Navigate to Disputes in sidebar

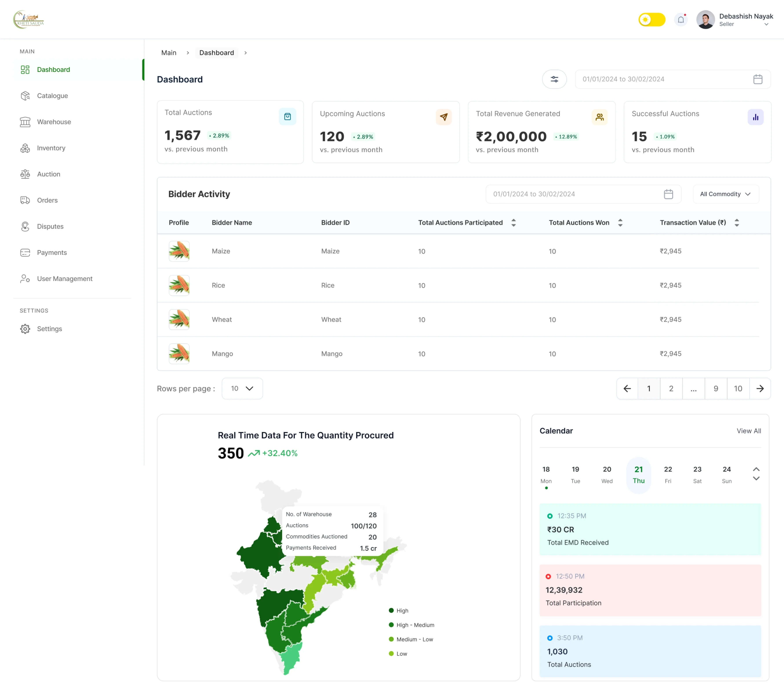50,226
